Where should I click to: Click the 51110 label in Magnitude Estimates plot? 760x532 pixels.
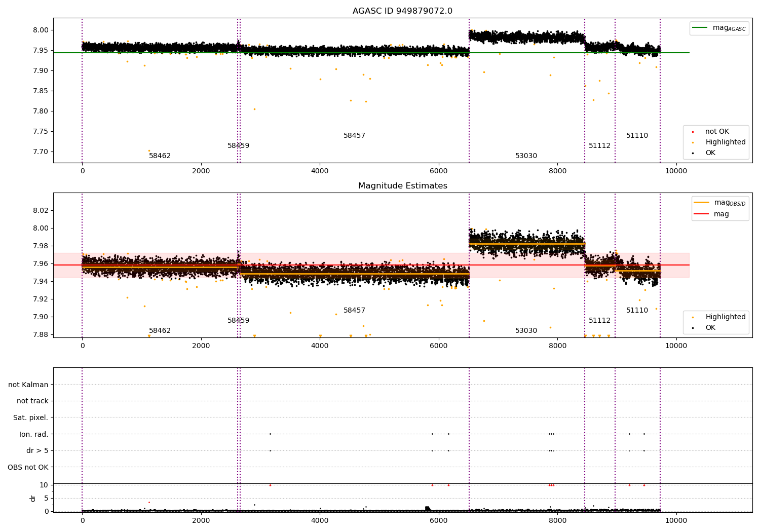coord(637,311)
